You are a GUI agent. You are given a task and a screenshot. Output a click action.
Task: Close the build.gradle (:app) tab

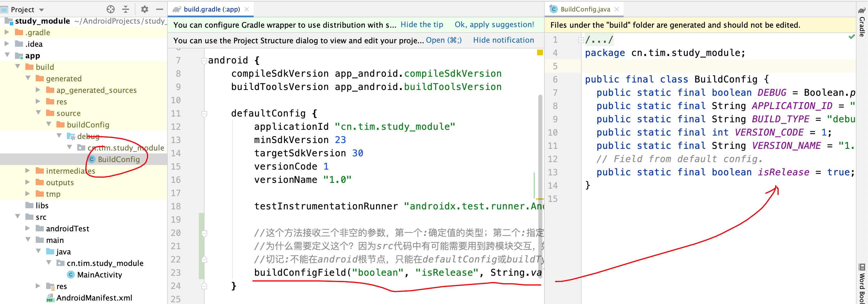(x=247, y=9)
